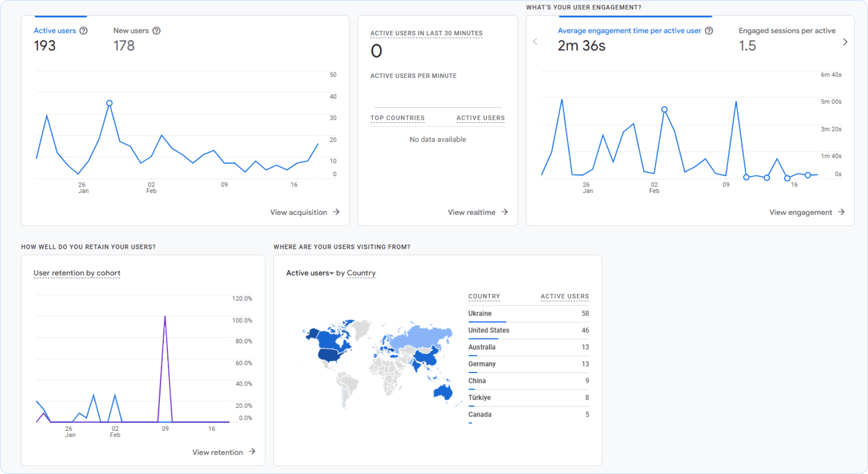Open the Country dimension selector
Image resolution: width=868 pixels, height=474 pixels.
361,273
